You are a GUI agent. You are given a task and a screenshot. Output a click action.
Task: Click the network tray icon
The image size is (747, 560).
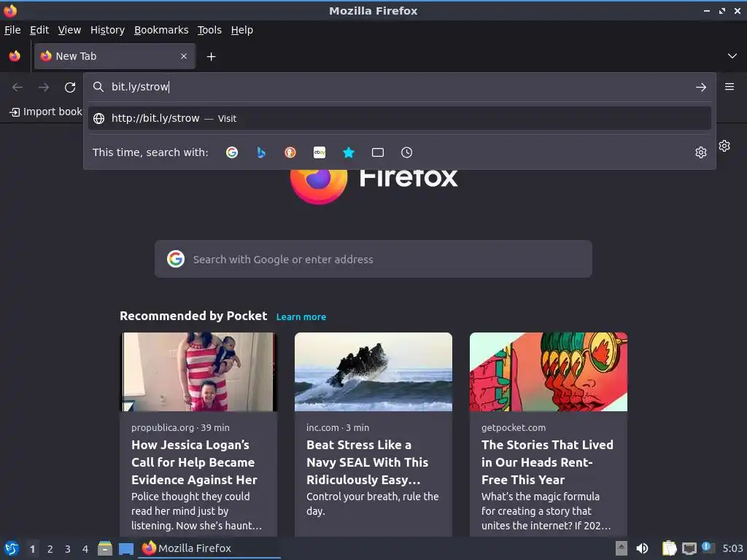(689, 548)
